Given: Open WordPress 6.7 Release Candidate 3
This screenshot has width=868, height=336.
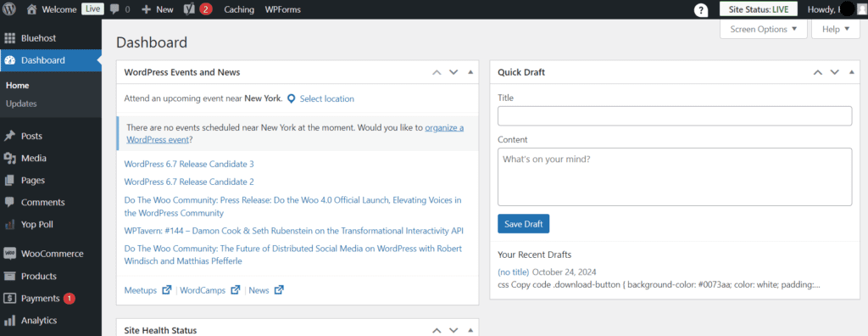Looking at the screenshot, I should [189, 164].
